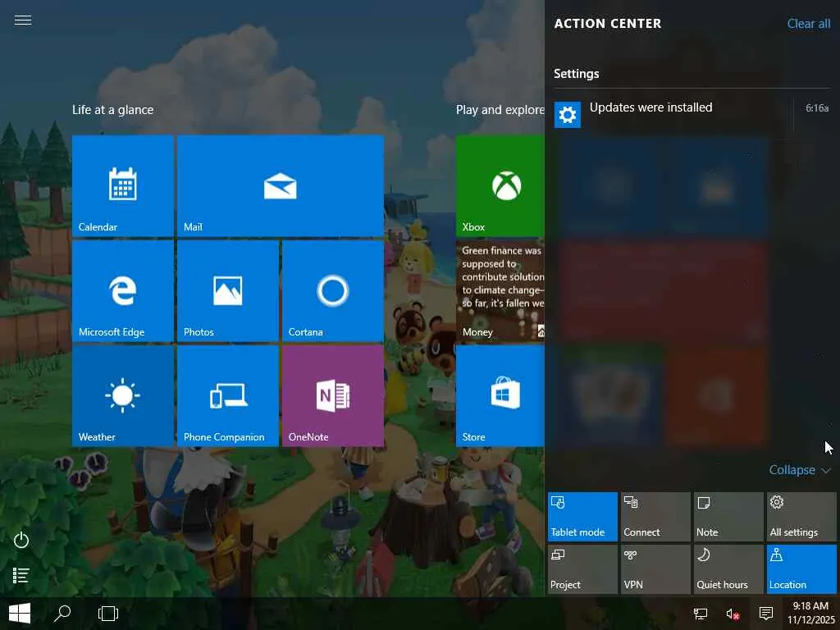The width and height of the screenshot is (840, 630).
Task: Click the muted volume tray icon
Action: (x=733, y=614)
